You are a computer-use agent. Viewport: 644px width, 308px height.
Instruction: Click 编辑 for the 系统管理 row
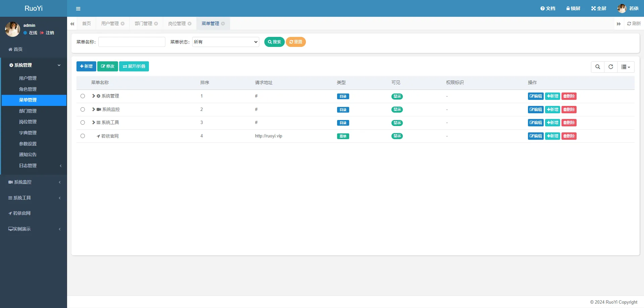point(536,96)
